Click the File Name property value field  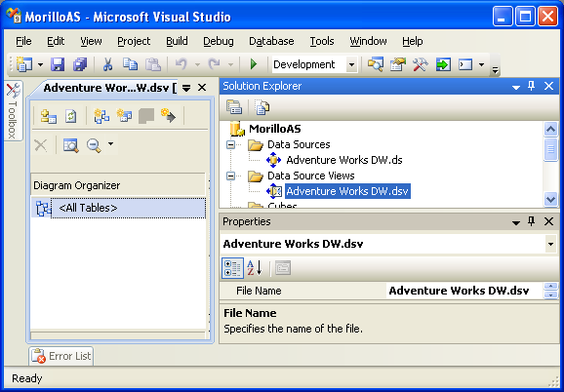point(464,291)
